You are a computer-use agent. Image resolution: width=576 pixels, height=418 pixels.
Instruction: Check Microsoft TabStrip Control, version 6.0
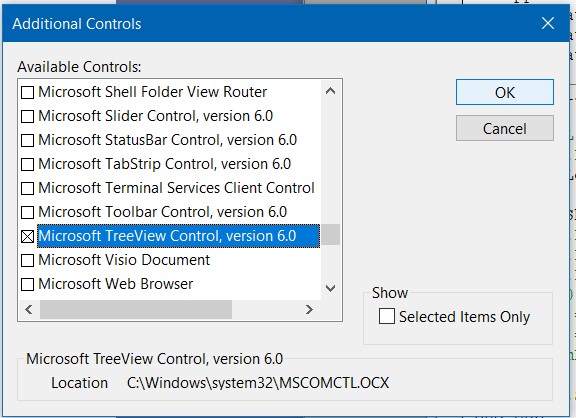[x=28, y=164]
